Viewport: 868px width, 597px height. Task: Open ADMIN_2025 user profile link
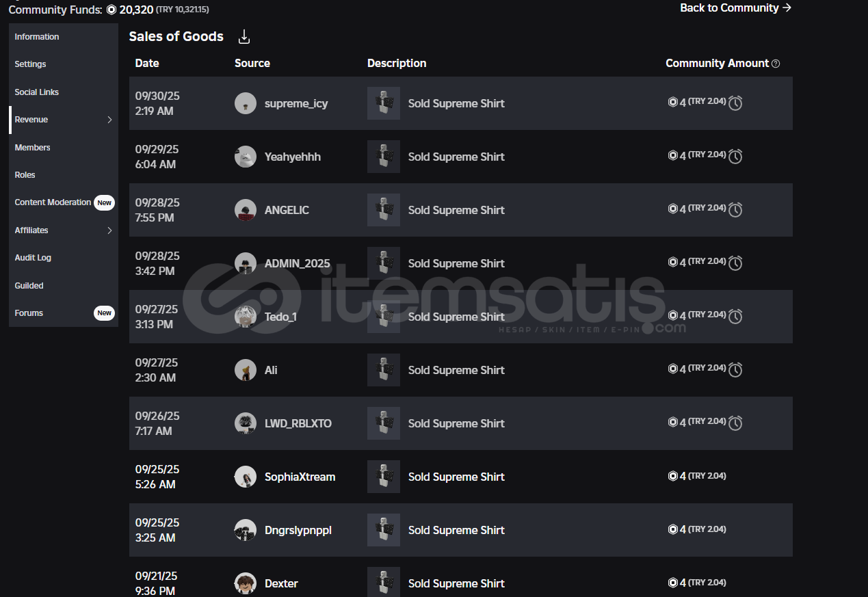tap(297, 263)
